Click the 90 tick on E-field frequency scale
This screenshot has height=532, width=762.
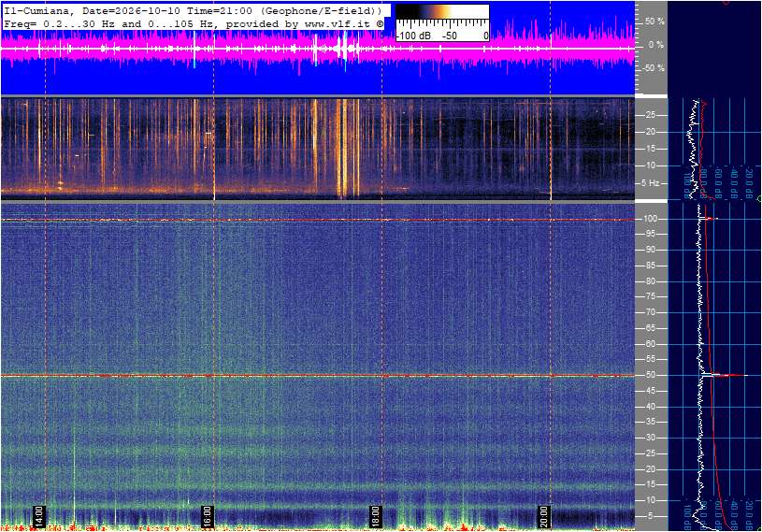pos(650,250)
